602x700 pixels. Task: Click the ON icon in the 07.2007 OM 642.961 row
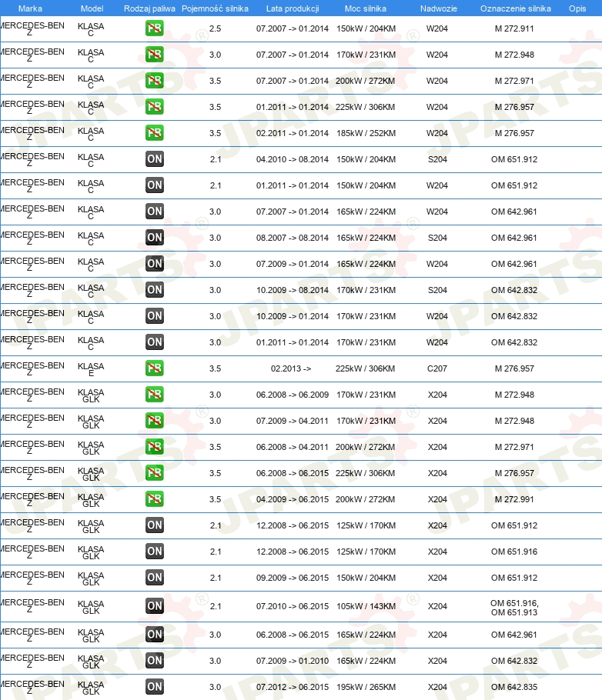pos(154,212)
